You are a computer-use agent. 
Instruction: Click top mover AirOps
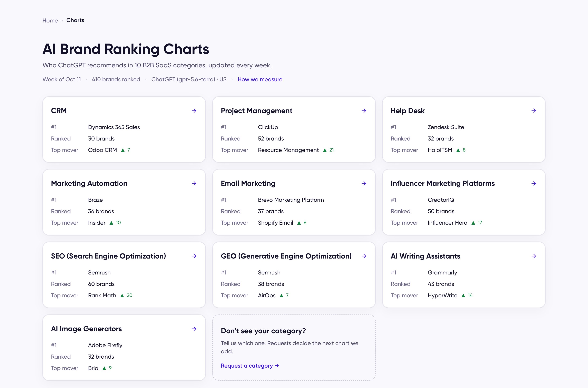point(266,295)
